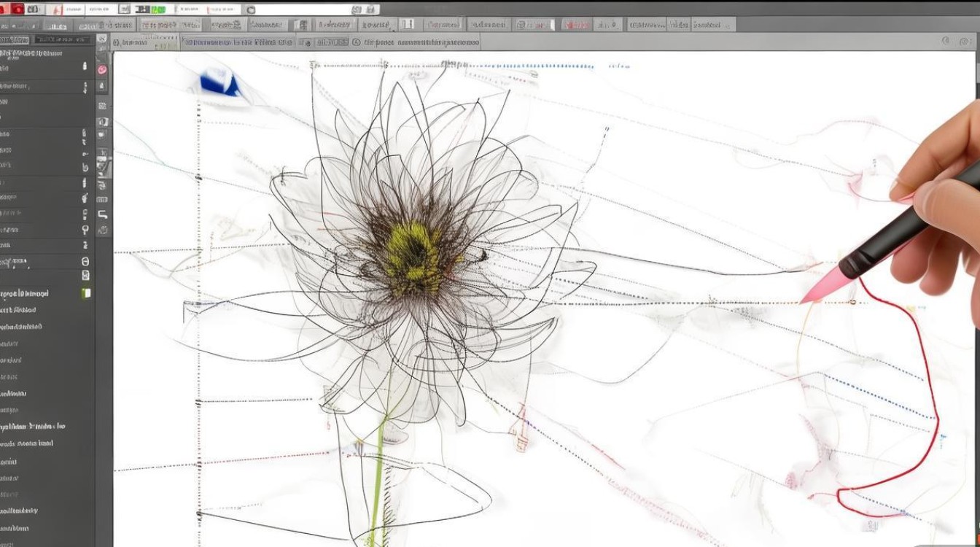The height and width of the screenshot is (547, 980).
Task: Click the light green swatch in the left panel
Action: [x=86, y=293]
